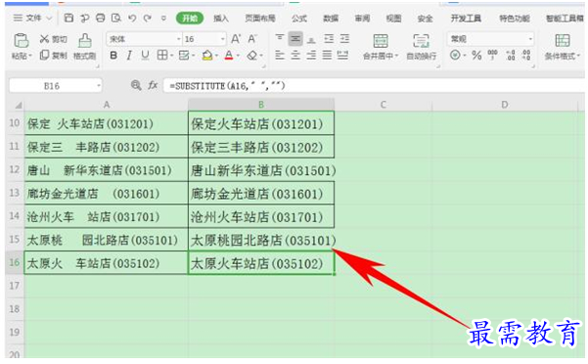Expand the quick access toolbar customize arrow

click(163, 18)
